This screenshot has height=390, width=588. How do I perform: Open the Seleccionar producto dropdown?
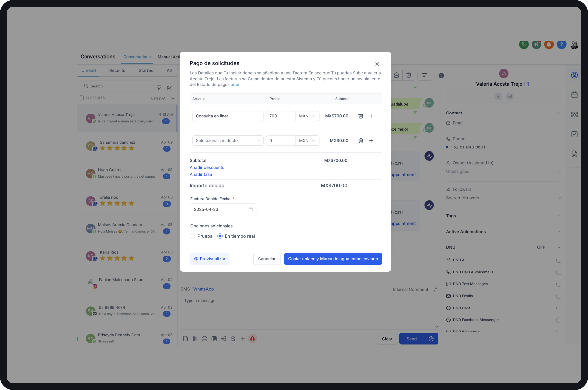pos(228,141)
